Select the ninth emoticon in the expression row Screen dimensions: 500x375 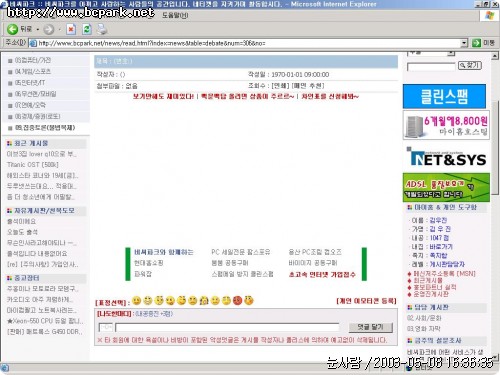(226, 301)
